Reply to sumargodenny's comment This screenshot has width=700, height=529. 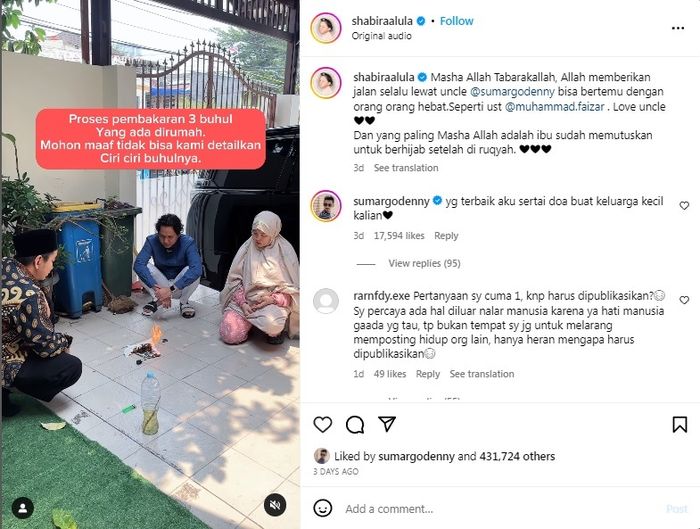(446, 236)
